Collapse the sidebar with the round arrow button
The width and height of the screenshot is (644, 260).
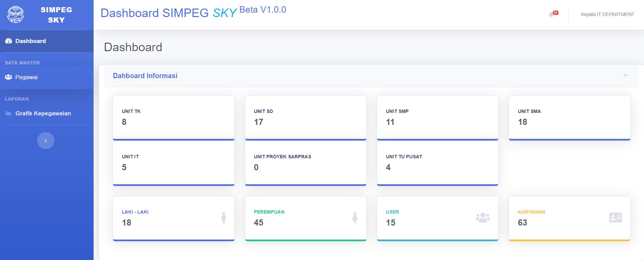point(46,141)
